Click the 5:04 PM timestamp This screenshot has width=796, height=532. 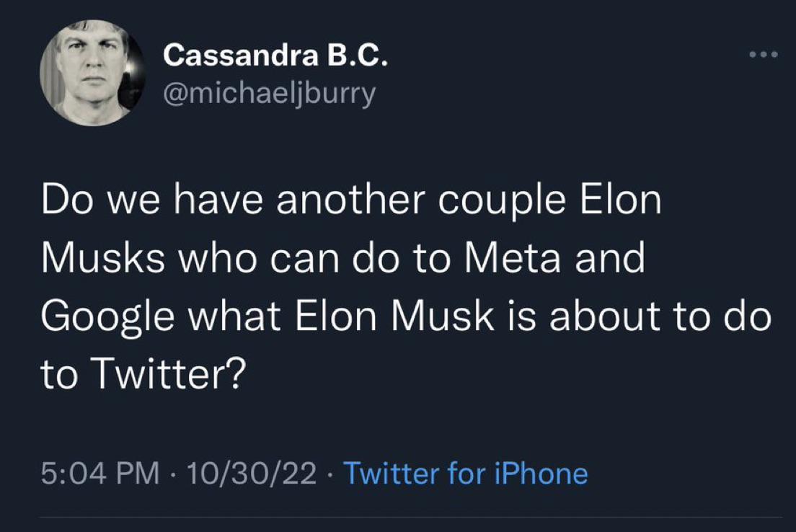(100, 474)
